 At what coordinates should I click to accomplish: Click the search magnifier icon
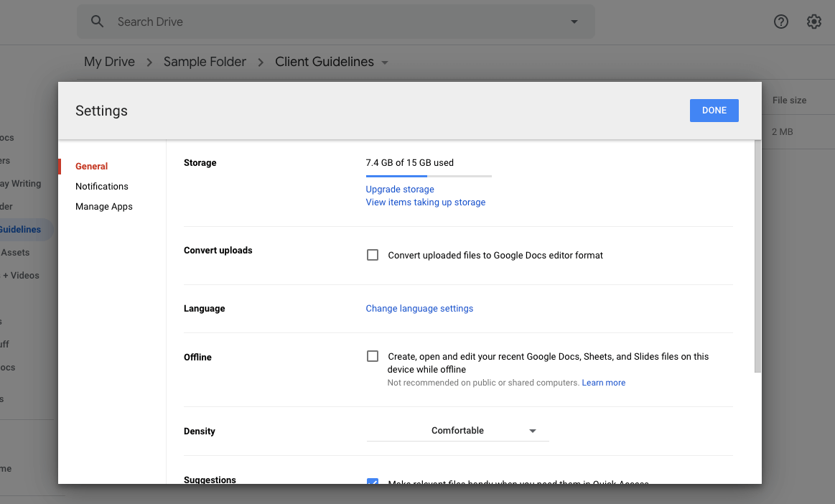pos(97,22)
